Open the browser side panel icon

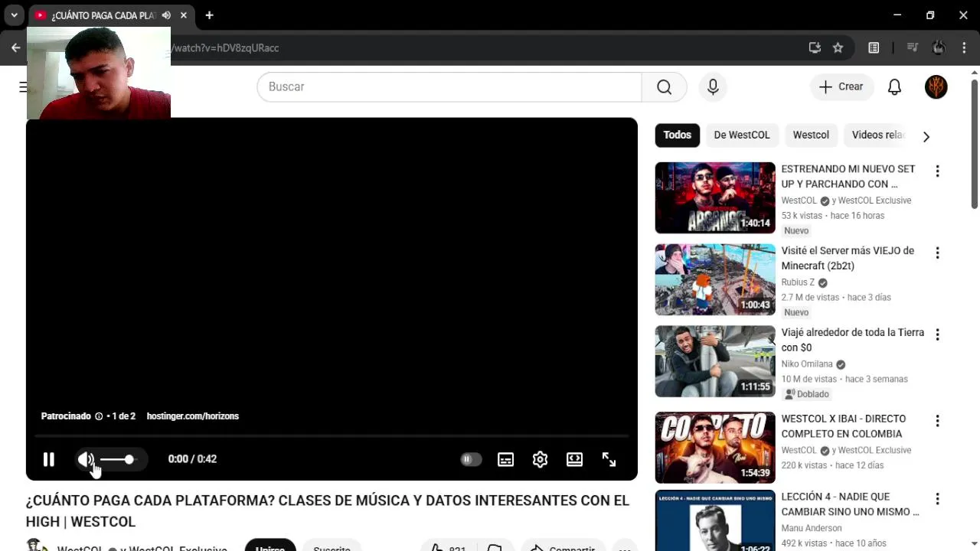click(x=874, y=47)
